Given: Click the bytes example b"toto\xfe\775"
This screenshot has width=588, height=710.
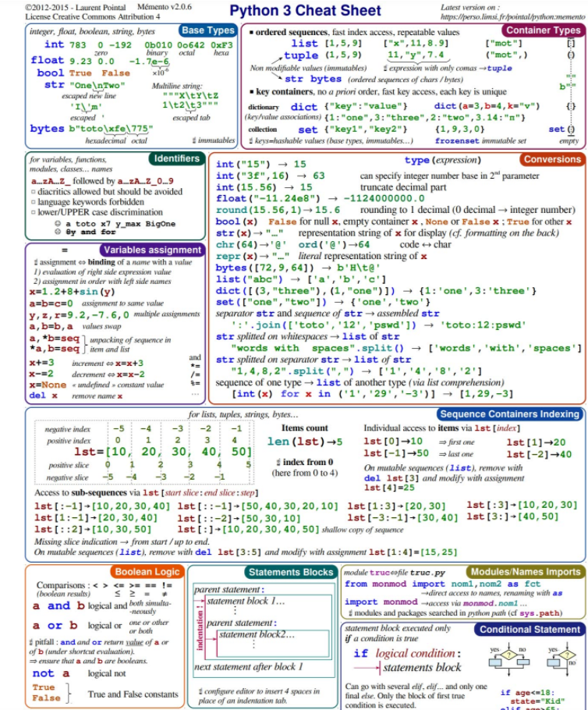Looking at the screenshot, I should [x=111, y=129].
